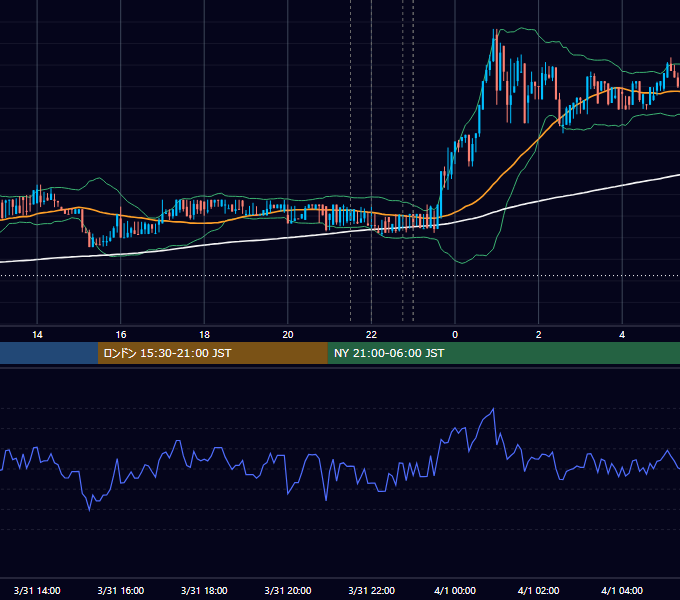Click the 3/31 18:00 timestamp label
Screen dimensions: 680x600
(204, 590)
